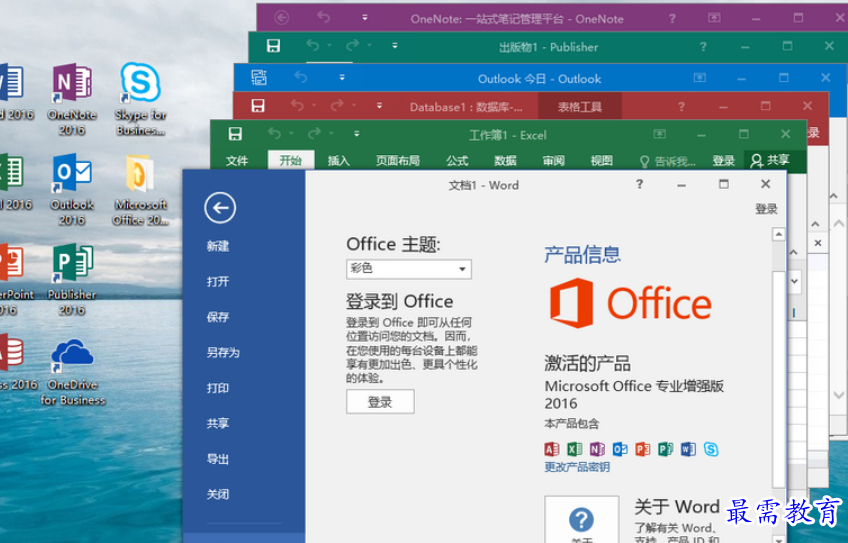Image resolution: width=848 pixels, height=543 pixels.
Task: Switch to Excel 视图 ribbon tab
Action: point(601,161)
